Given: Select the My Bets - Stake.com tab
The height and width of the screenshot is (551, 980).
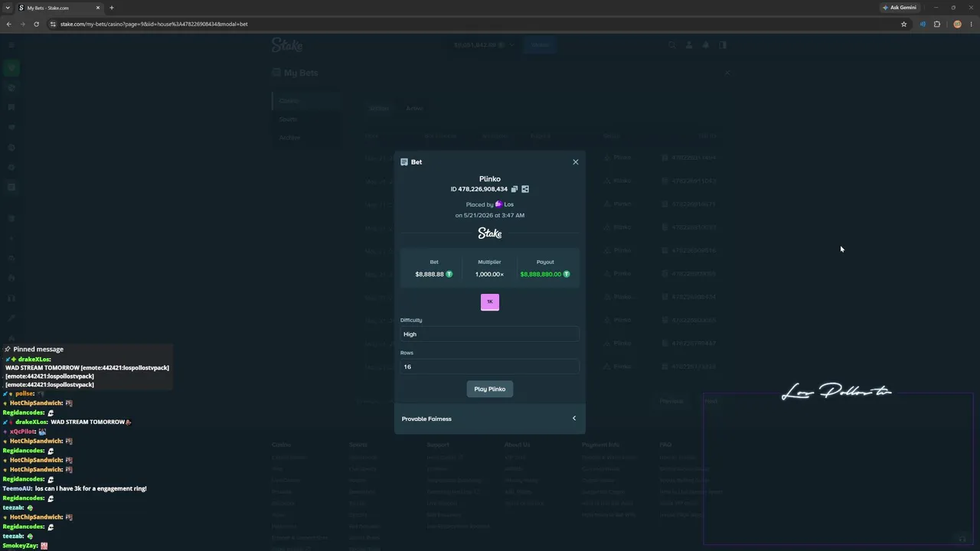Looking at the screenshot, I should (x=60, y=8).
